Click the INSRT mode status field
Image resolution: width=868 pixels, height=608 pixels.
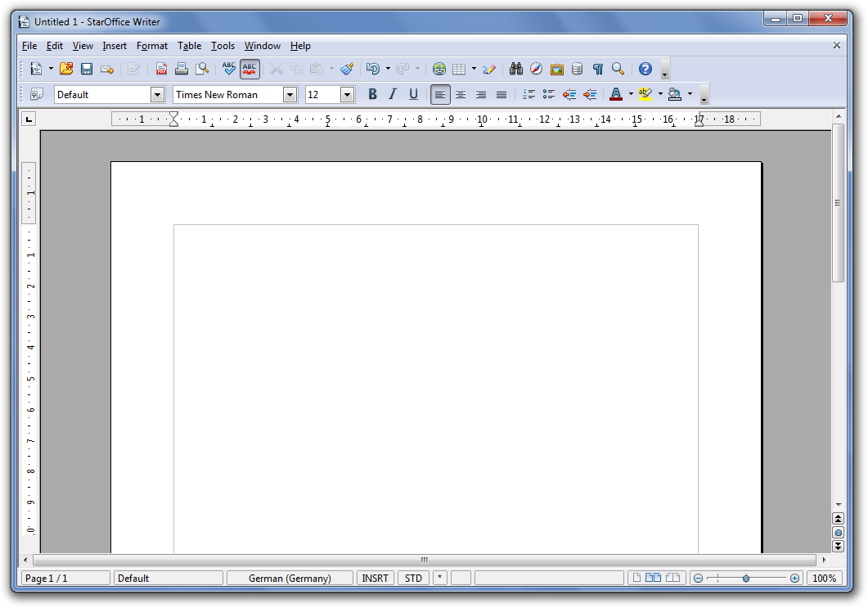click(x=375, y=578)
